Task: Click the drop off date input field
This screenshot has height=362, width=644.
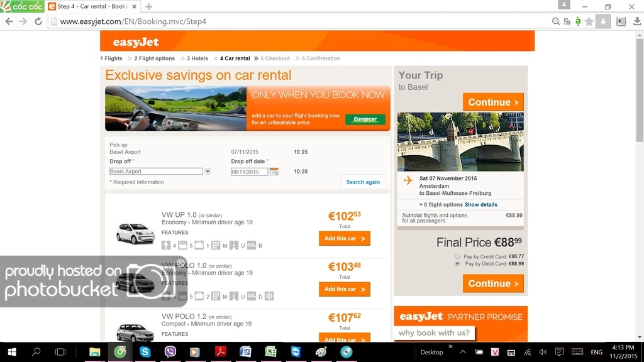Action: [x=249, y=172]
